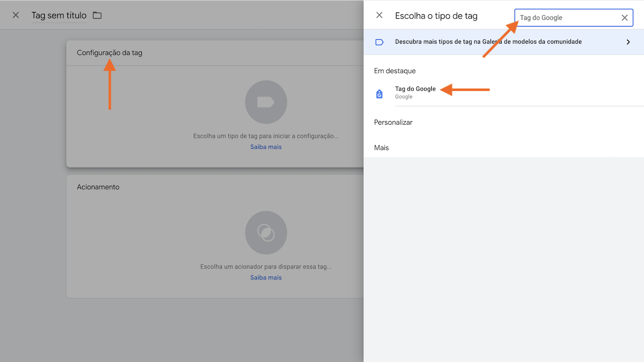Click the Tag sem título name field

click(x=58, y=15)
